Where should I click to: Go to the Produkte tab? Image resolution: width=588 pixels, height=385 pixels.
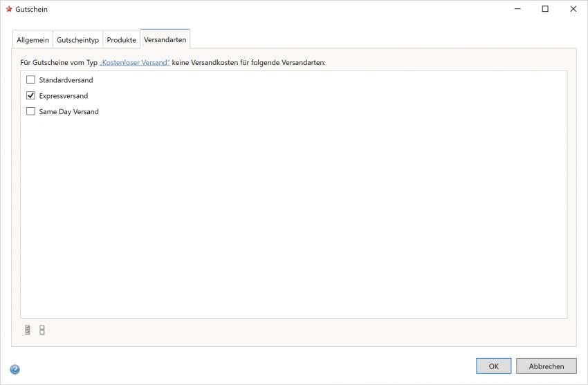(121, 40)
